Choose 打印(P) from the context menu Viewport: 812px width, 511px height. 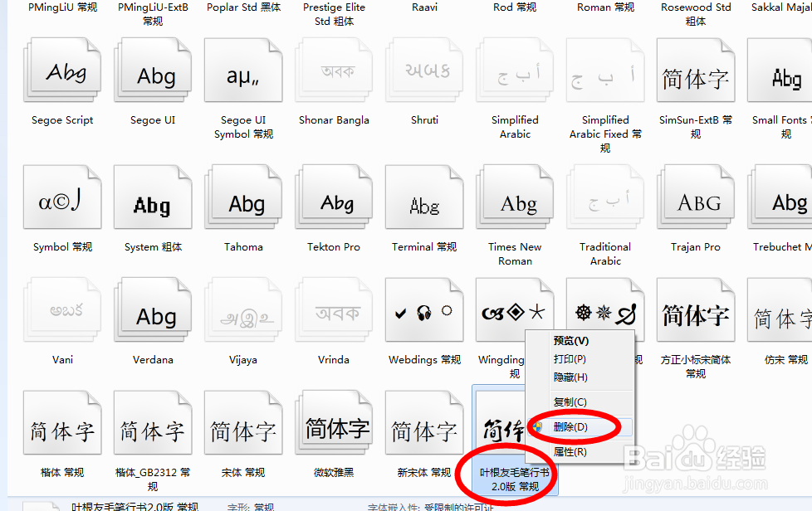580,359
